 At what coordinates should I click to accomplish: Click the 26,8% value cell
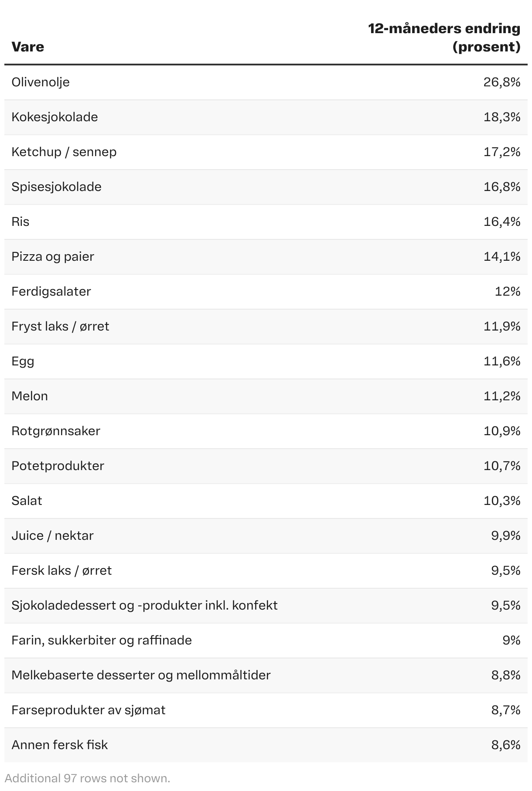(x=501, y=82)
